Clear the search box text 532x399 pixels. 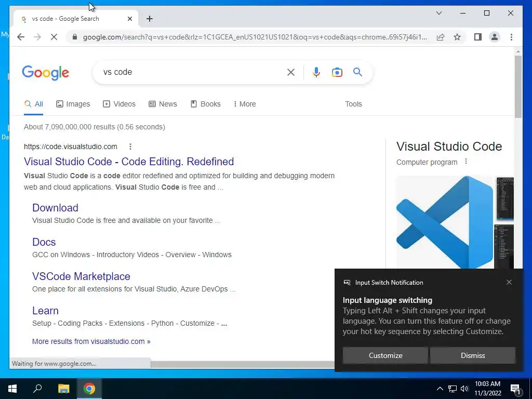coord(291,72)
